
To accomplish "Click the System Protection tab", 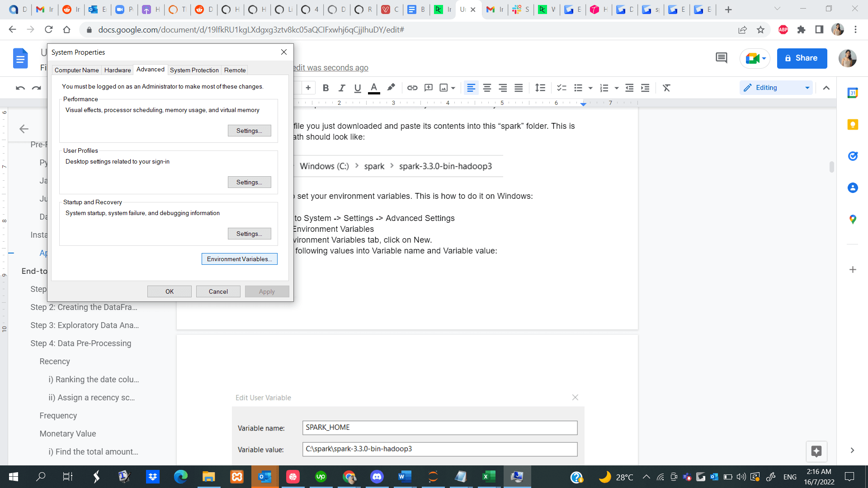I will click(x=194, y=70).
